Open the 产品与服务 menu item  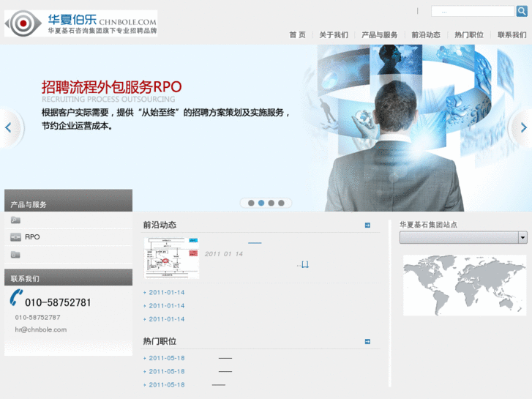click(x=379, y=34)
